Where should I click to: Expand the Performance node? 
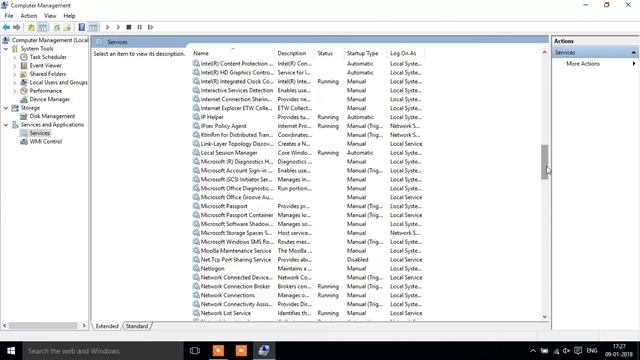(15, 91)
